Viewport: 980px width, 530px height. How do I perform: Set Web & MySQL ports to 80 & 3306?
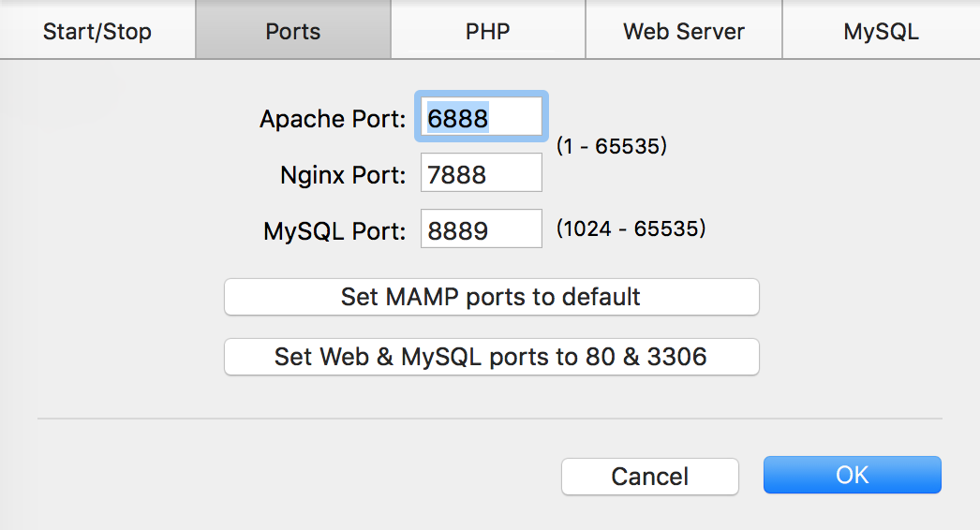coord(491,357)
